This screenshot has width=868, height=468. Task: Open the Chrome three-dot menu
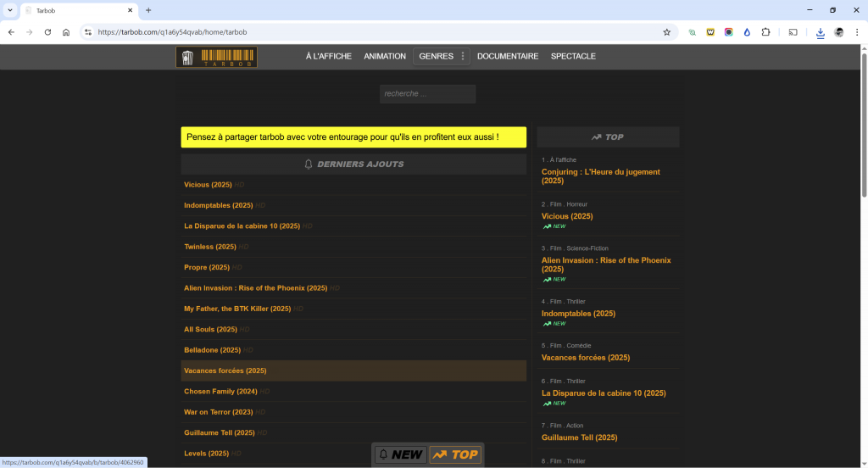[856, 32]
